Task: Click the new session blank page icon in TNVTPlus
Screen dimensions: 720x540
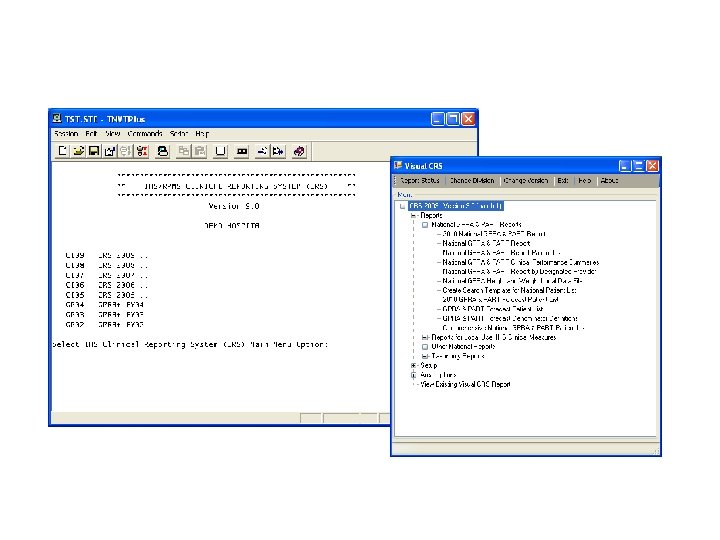Action: tap(62, 151)
